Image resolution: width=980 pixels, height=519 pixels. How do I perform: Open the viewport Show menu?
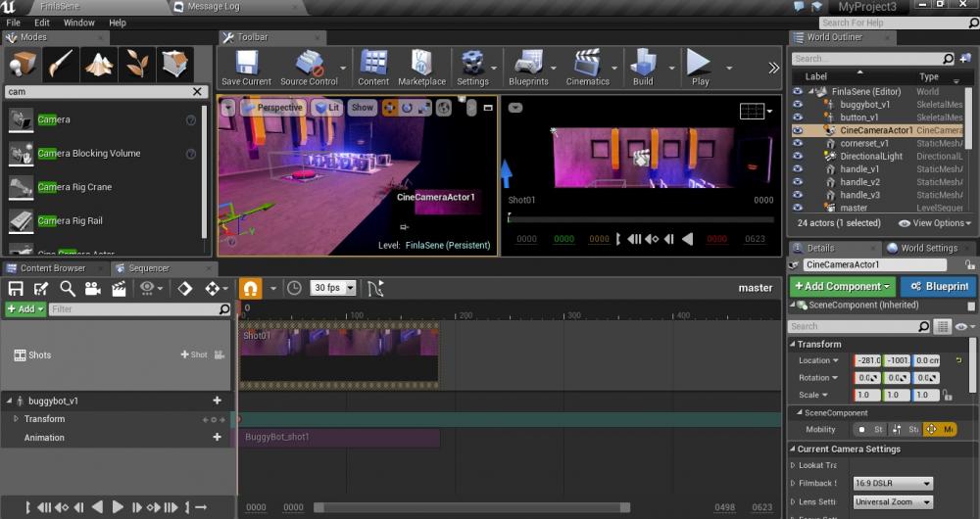(x=362, y=108)
